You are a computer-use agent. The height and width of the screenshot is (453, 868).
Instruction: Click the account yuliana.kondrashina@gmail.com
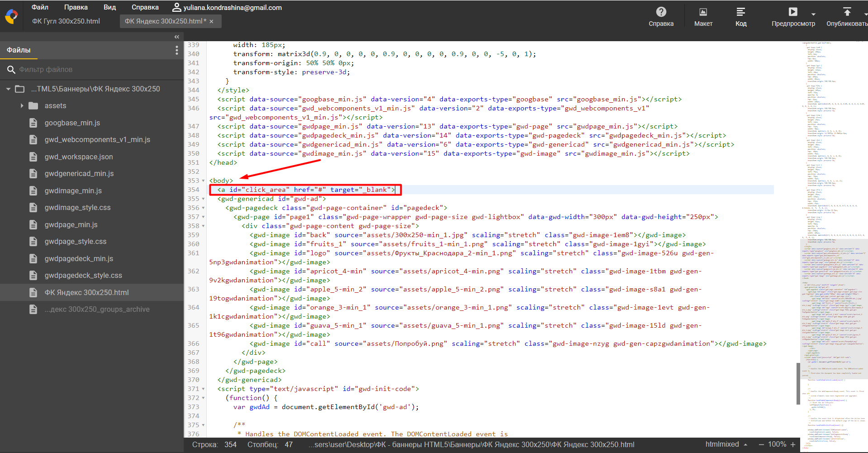click(227, 7)
